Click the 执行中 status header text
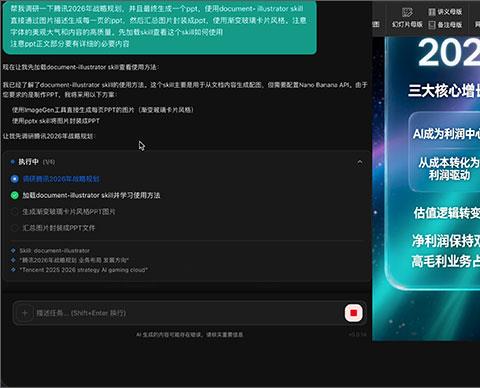Image resolution: width=480 pixels, height=388 pixels. (28, 162)
